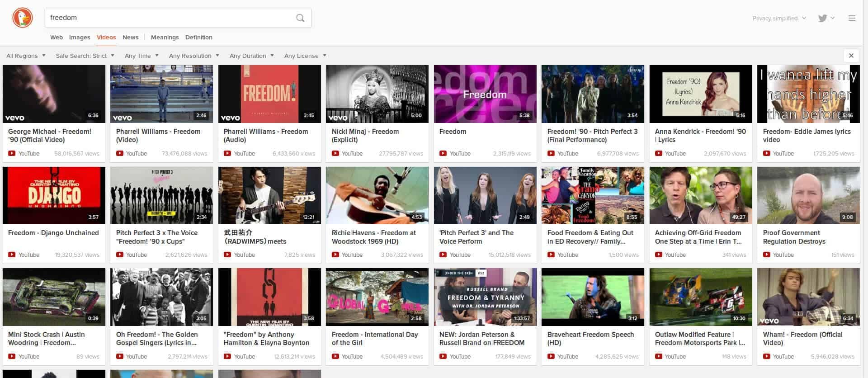868x378 pixels.
Task: Switch to the Images tab
Action: (x=80, y=37)
